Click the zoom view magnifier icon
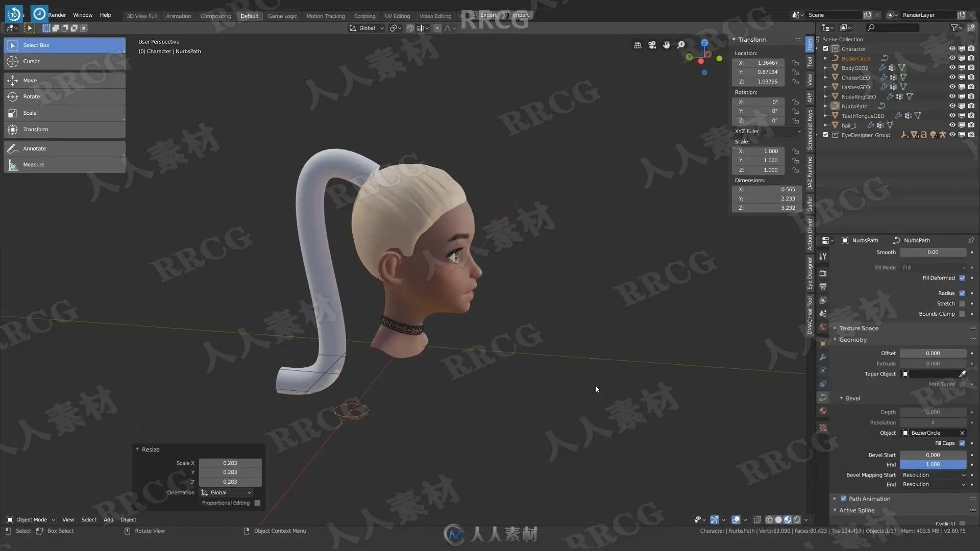Image resolution: width=980 pixels, height=551 pixels. (x=681, y=45)
